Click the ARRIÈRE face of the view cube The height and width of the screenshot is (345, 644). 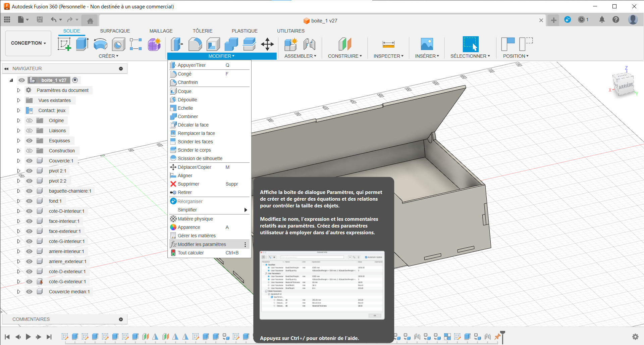[x=626, y=86]
